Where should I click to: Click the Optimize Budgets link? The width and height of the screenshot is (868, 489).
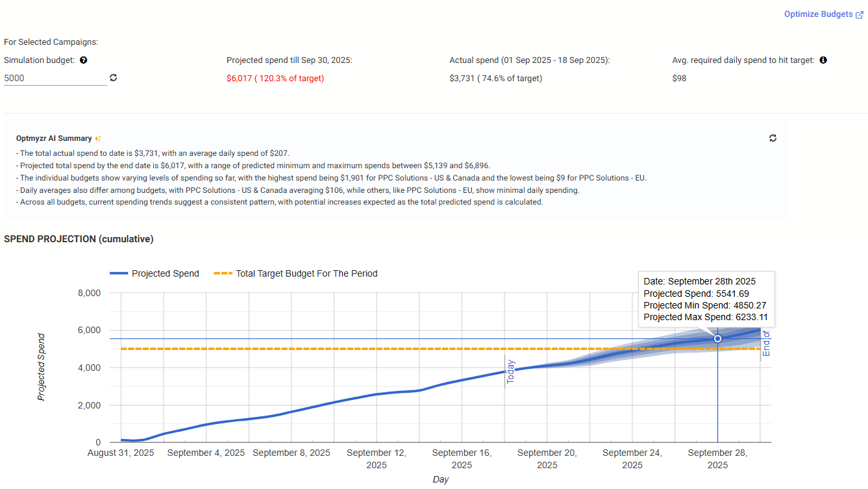(x=818, y=14)
